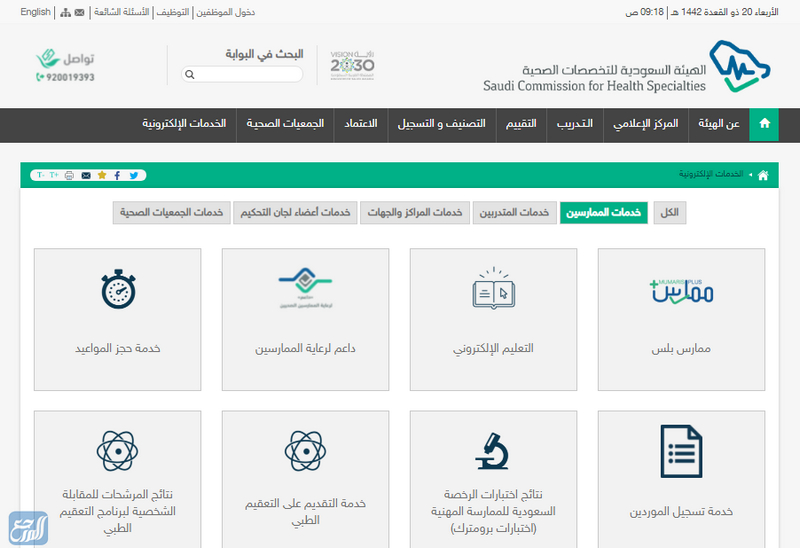800x548 pixels.
Task: Open the contact mail icon in top bar
Action: 80,13
